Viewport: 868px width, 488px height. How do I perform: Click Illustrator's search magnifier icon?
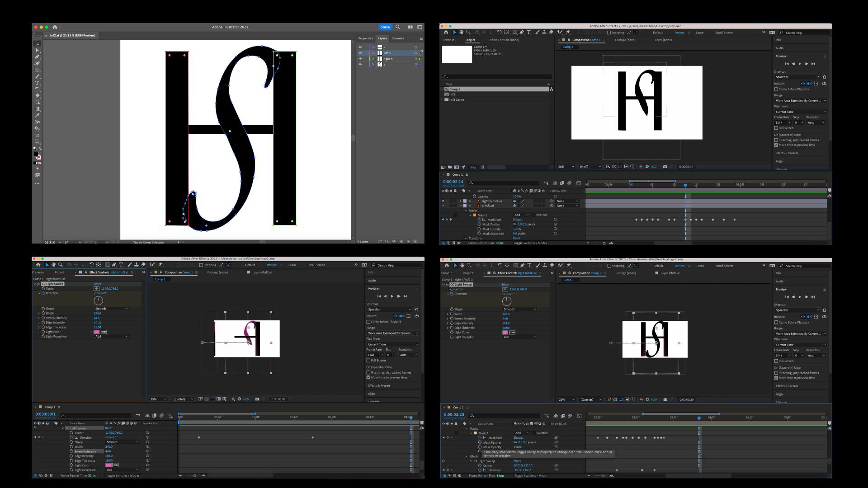(398, 27)
